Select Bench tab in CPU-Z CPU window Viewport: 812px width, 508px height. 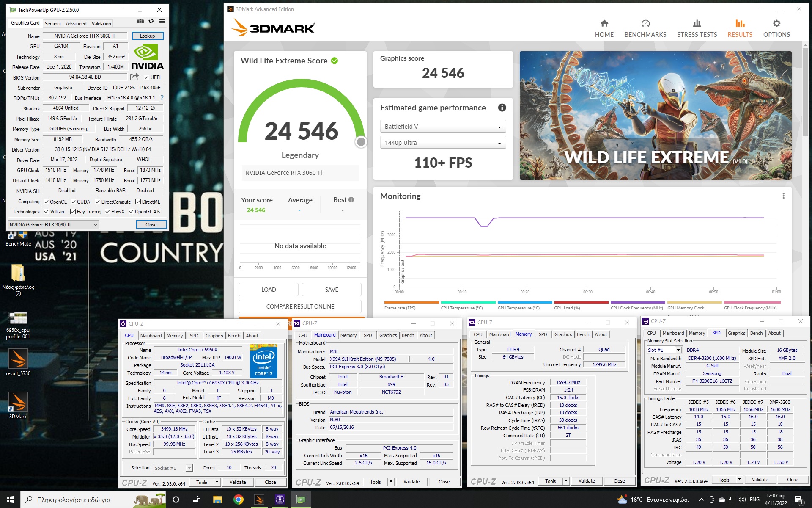tap(234, 336)
